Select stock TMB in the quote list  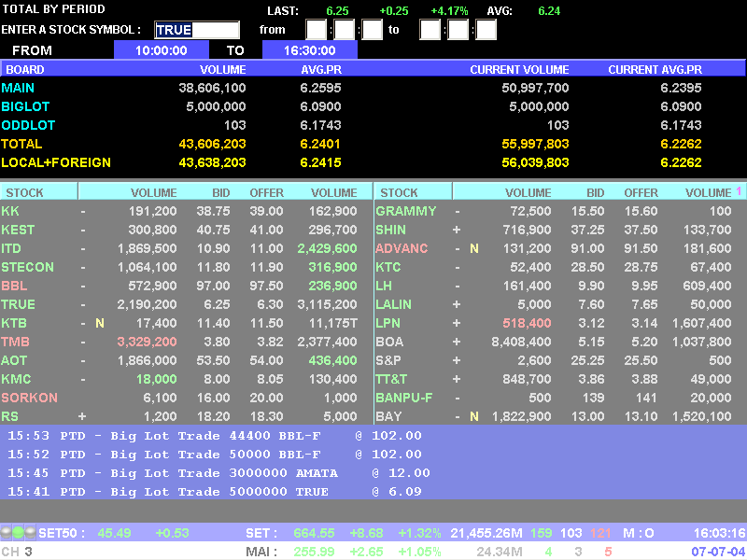pyautogui.click(x=15, y=342)
